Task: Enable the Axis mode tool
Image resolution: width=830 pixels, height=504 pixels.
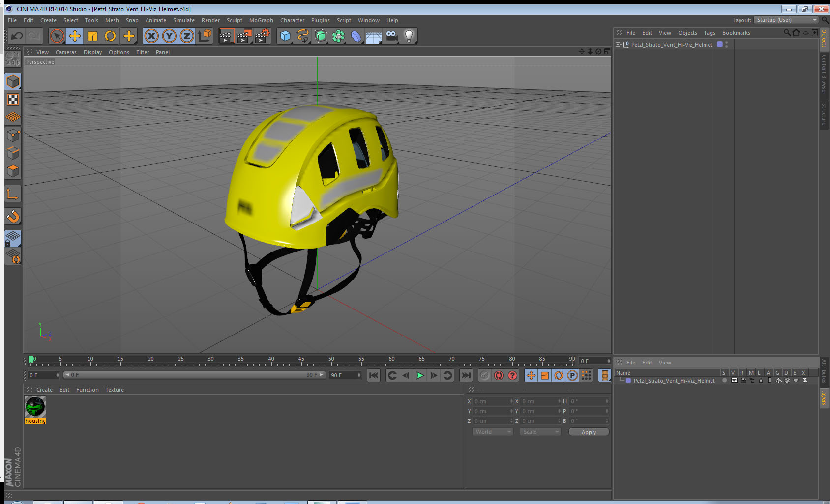Action: point(13,194)
